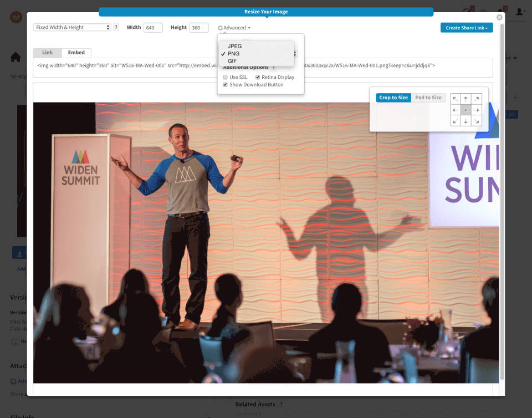Uncheck Show Download Button

225,85
